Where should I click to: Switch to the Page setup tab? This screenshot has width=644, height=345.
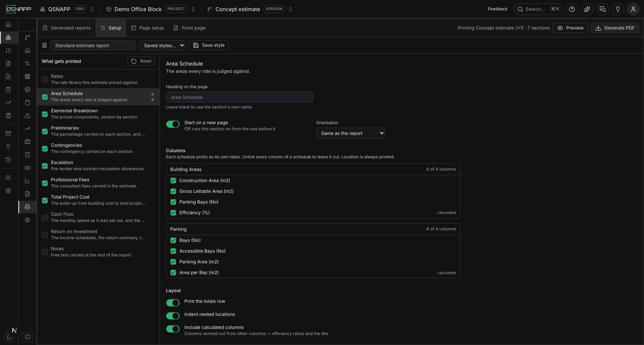(x=148, y=28)
